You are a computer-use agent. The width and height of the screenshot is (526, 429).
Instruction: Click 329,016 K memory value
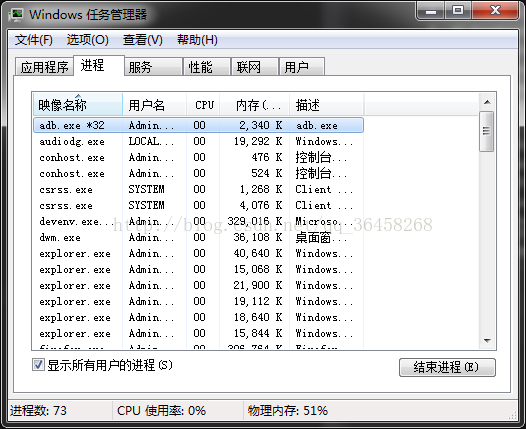(255, 221)
